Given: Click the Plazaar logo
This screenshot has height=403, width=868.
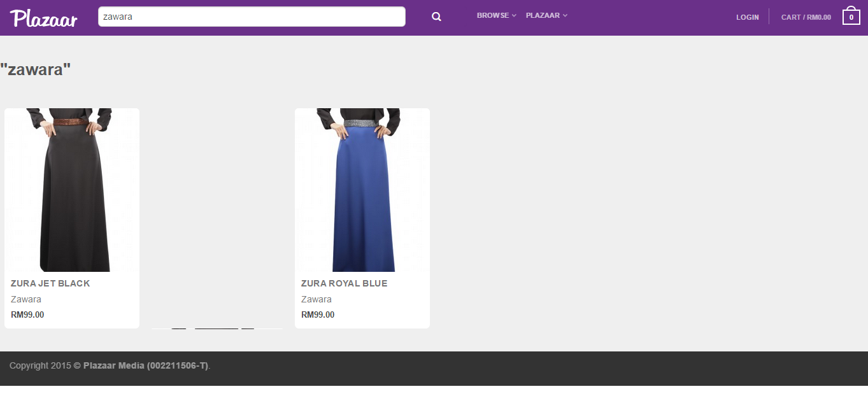Looking at the screenshot, I should (x=43, y=18).
